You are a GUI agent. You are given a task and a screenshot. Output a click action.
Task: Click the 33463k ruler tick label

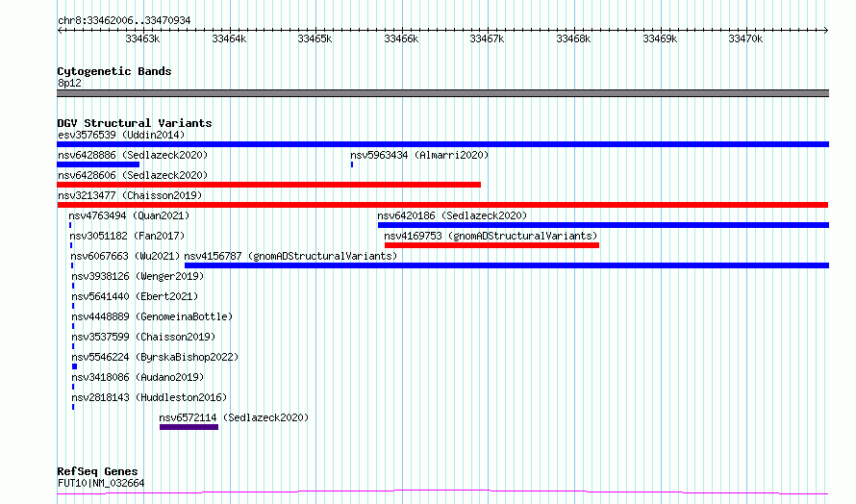[x=142, y=38]
